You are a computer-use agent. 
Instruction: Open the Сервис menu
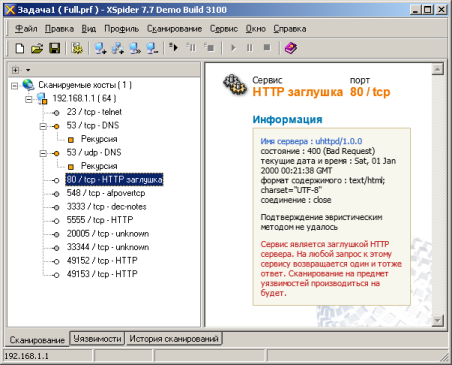pos(224,29)
